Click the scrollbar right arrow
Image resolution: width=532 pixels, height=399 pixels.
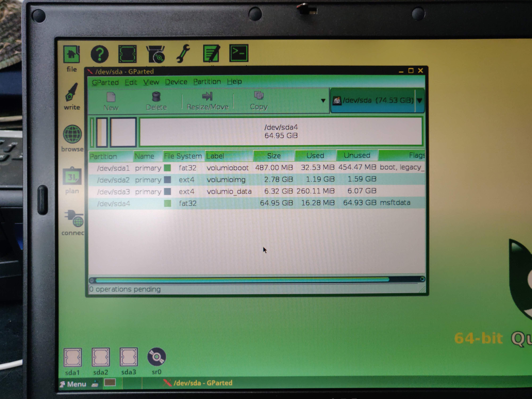click(422, 279)
